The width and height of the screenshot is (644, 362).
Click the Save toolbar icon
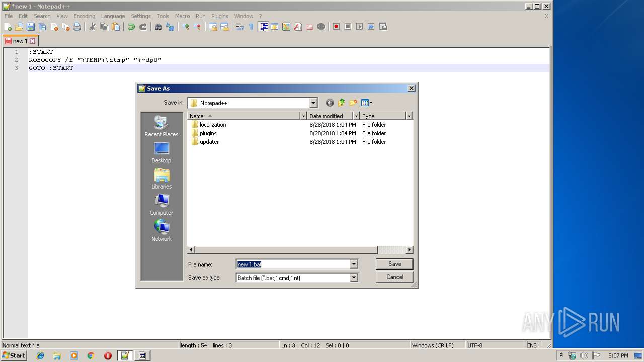tap(31, 27)
